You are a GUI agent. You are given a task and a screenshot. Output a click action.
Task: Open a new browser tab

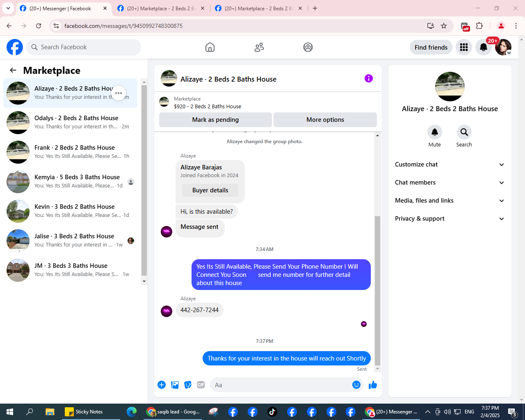(x=315, y=8)
